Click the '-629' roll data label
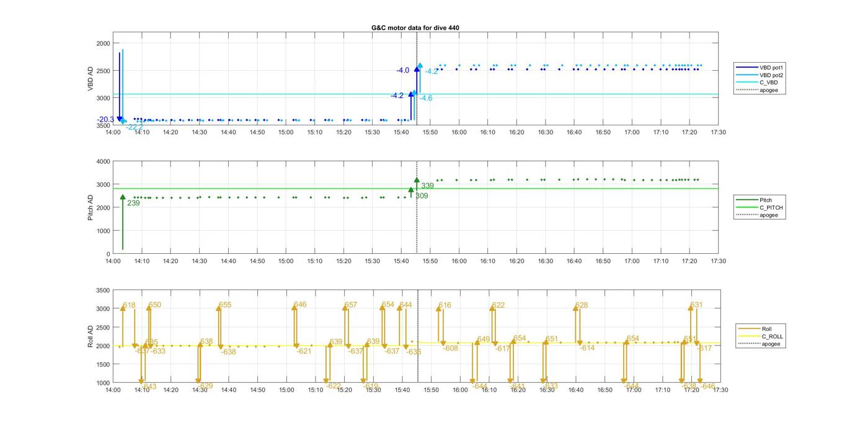Image resolution: width=868 pixels, height=430 pixels. [205, 386]
